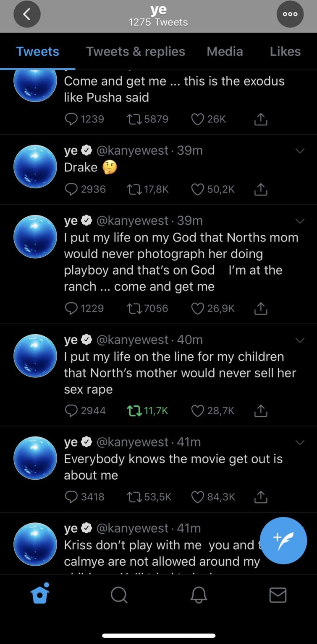Open Messages envelope in bottom bar
This screenshot has height=644, width=317.
click(278, 595)
